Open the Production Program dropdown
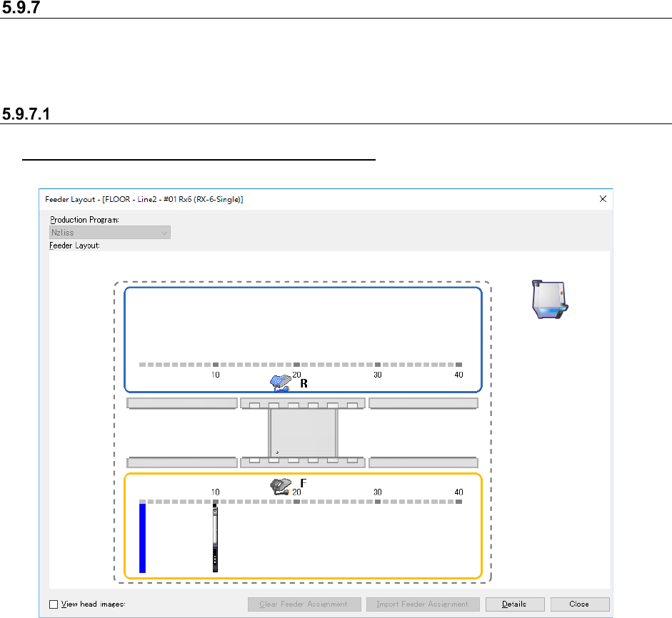Image resolution: width=672 pixels, height=618 pixels. click(x=110, y=233)
